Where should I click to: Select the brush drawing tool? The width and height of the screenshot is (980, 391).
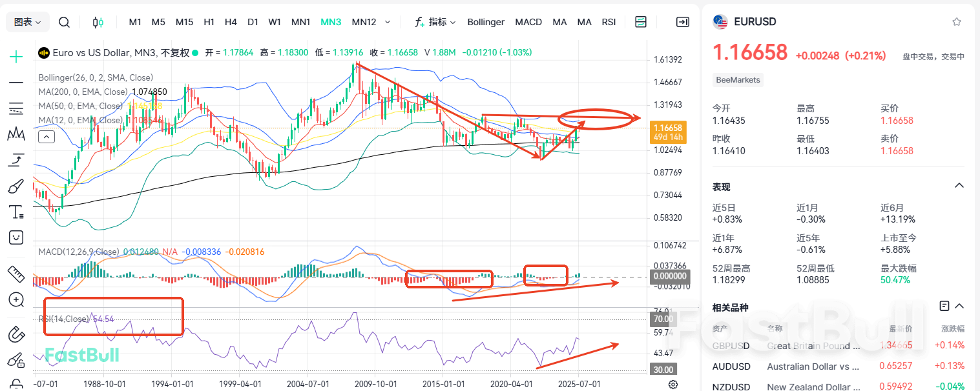(x=16, y=186)
